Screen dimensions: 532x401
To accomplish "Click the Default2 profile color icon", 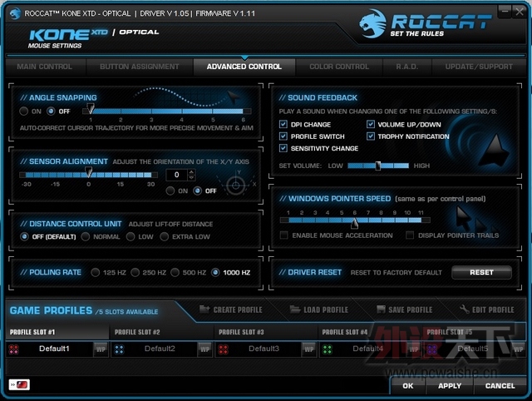I will [119, 349].
